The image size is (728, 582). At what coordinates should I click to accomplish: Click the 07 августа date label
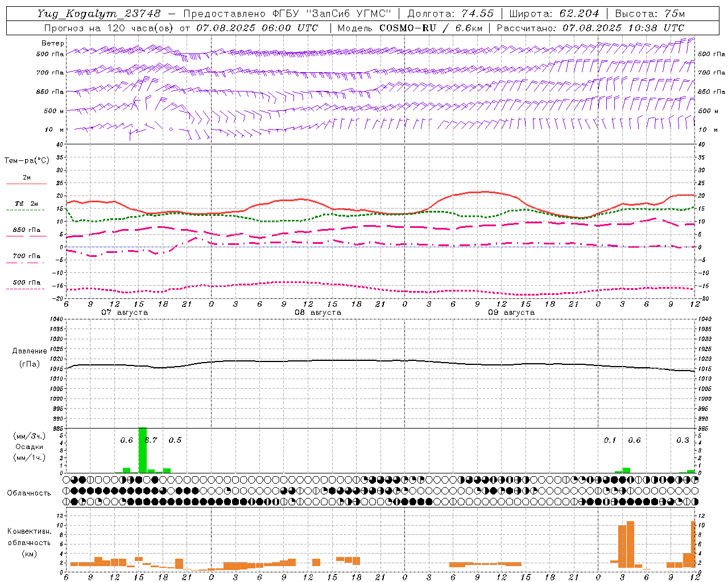[125, 313]
